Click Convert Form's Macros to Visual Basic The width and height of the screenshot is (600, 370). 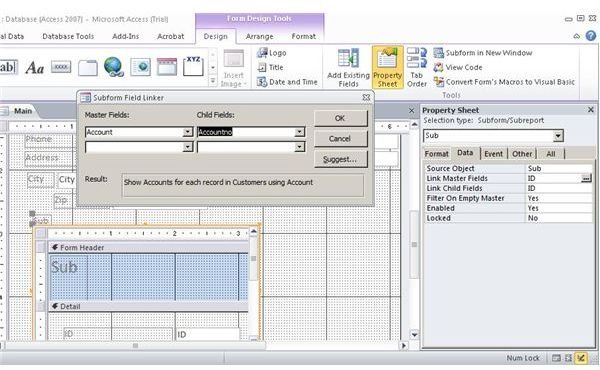504,82
